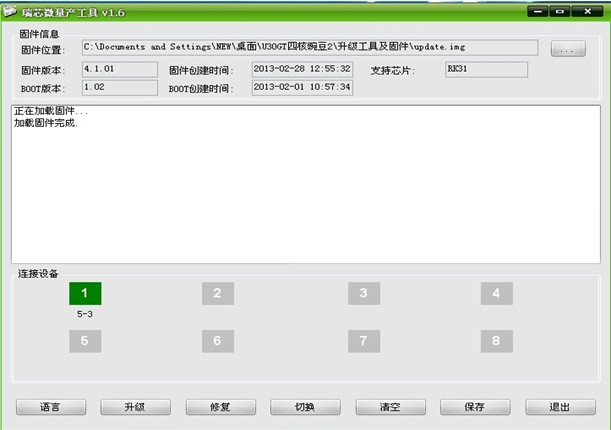
Task: Click the 固件位置 label
Action: click(43, 50)
